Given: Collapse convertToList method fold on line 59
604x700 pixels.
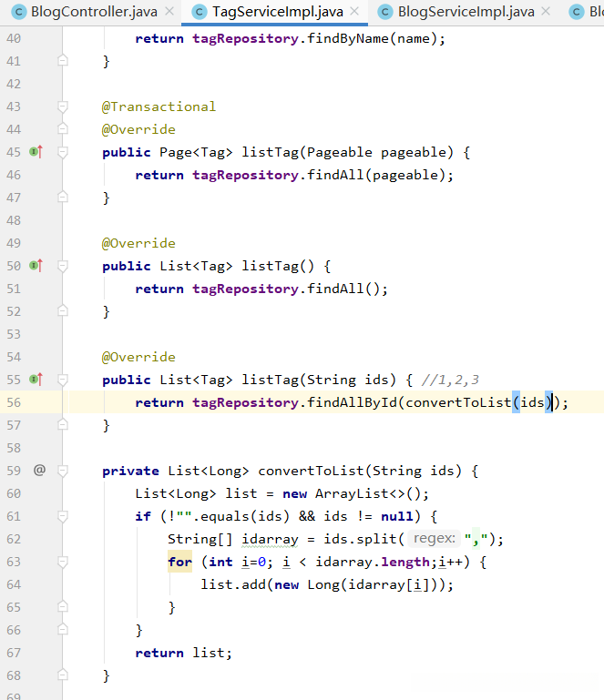Looking at the screenshot, I should coord(63,471).
